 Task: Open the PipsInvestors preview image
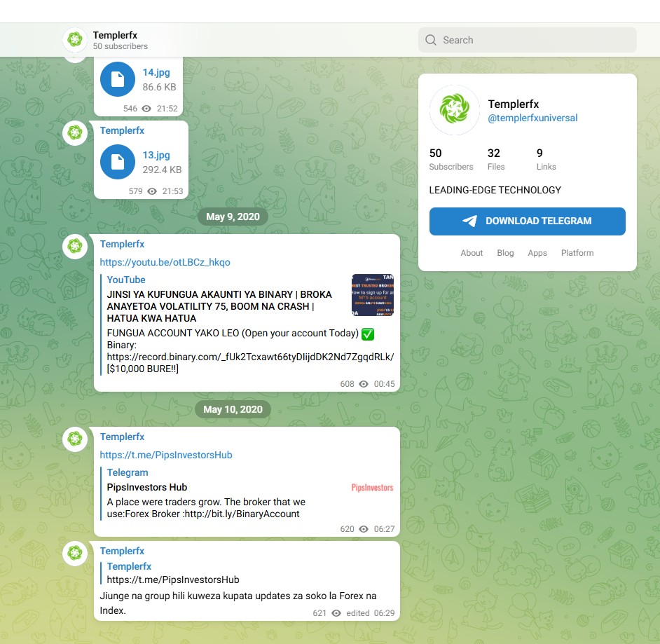[373, 488]
